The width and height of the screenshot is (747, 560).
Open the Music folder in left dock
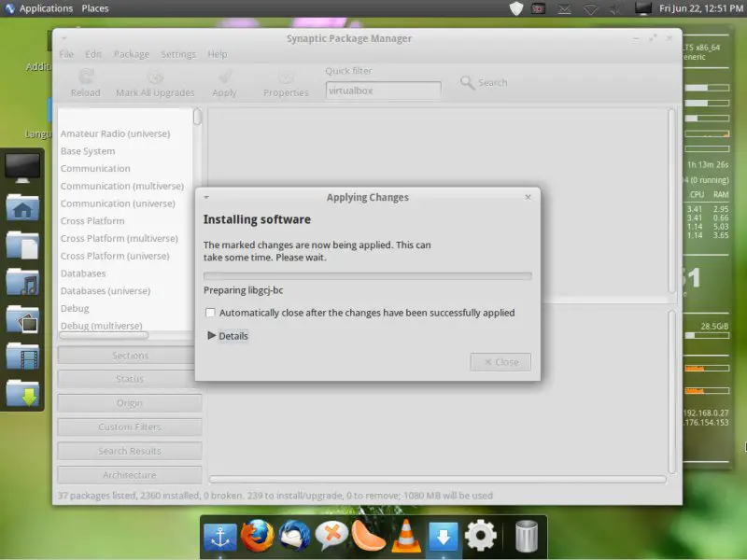[22, 282]
